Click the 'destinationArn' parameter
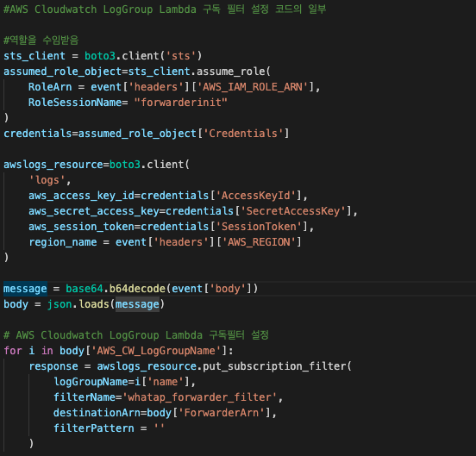The width and height of the screenshot is (476, 456). [x=97, y=413]
